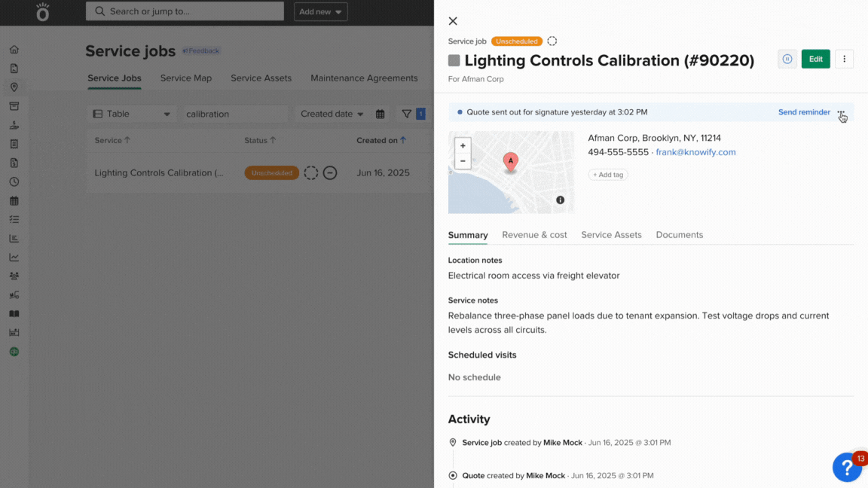This screenshot has height=488, width=868.
Task: Open the Table view dropdown
Action: tap(131, 114)
